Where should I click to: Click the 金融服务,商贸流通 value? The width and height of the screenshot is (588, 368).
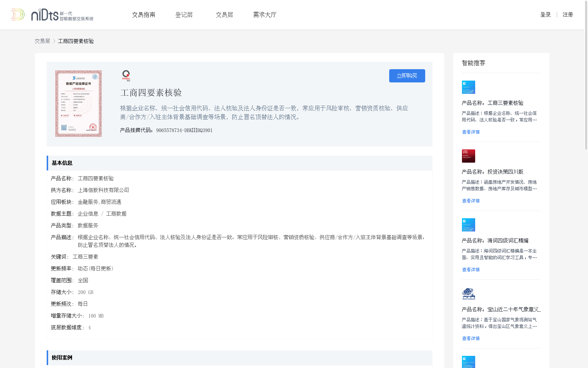pos(99,202)
